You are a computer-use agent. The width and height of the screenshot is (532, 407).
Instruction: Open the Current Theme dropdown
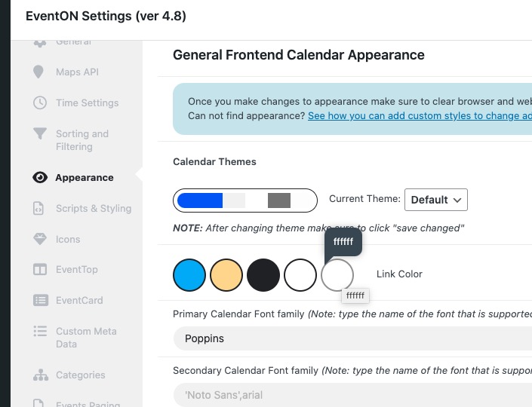436,200
